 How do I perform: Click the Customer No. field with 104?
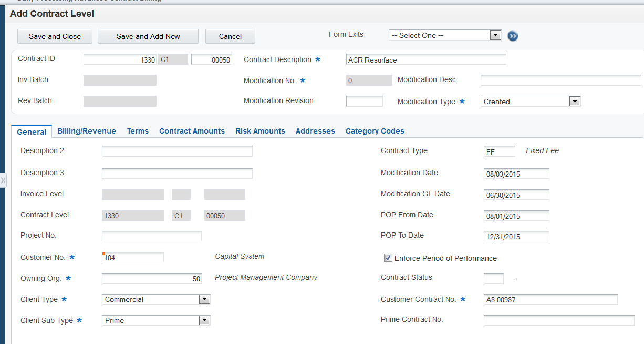coord(133,257)
